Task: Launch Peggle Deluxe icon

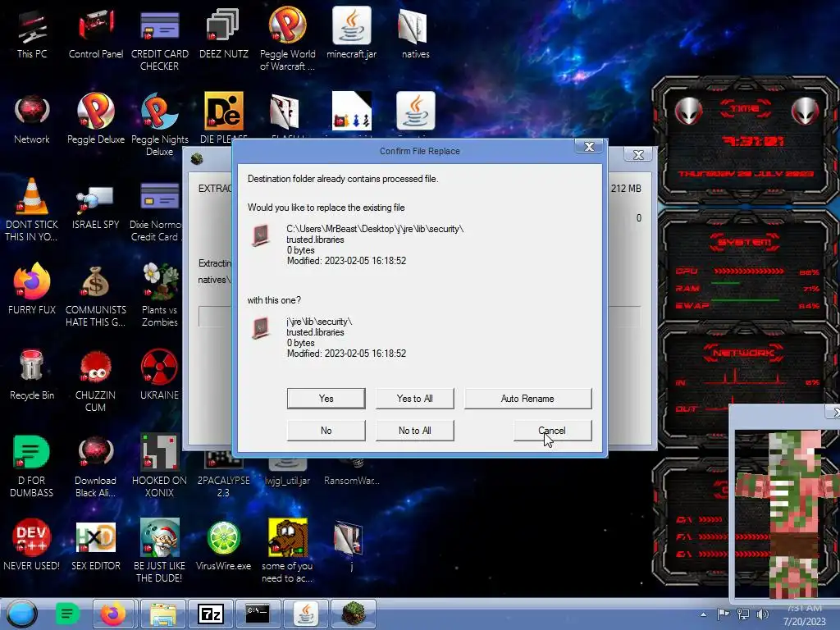Action: [x=96, y=119]
